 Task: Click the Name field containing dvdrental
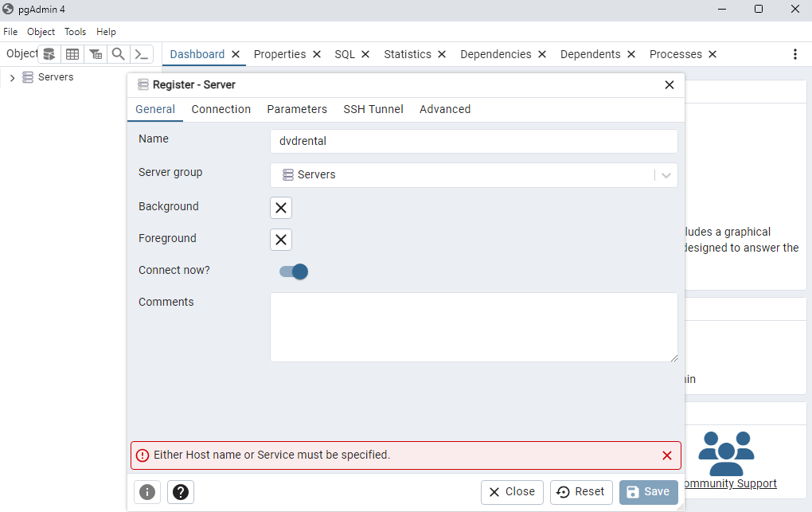[474, 142]
